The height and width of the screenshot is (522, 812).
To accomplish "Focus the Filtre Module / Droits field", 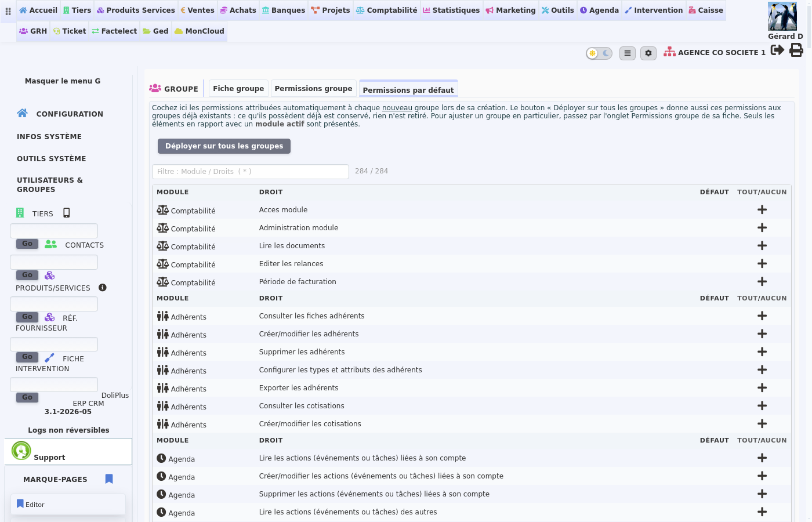I will click(x=251, y=172).
